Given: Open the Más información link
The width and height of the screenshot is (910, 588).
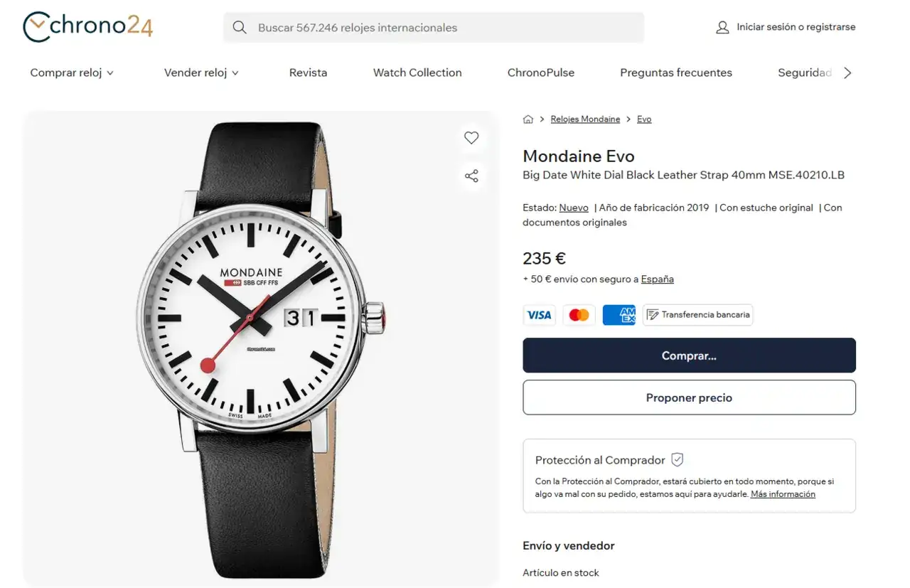Looking at the screenshot, I should pyautogui.click(x=783, y=494).
